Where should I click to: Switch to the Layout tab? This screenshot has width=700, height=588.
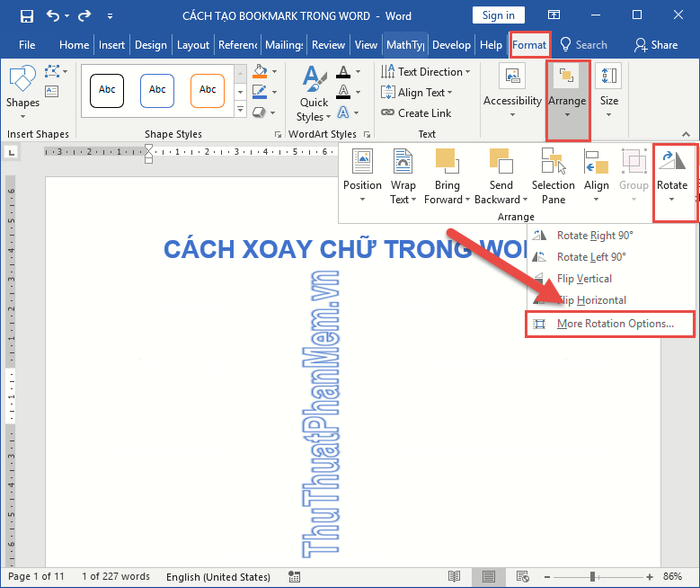[x=193, y=45]
